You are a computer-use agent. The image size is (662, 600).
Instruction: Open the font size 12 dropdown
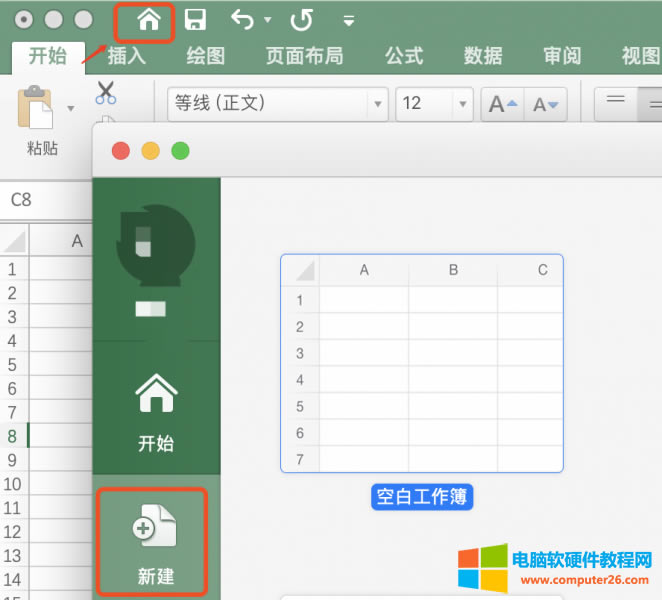coord(462,104)
